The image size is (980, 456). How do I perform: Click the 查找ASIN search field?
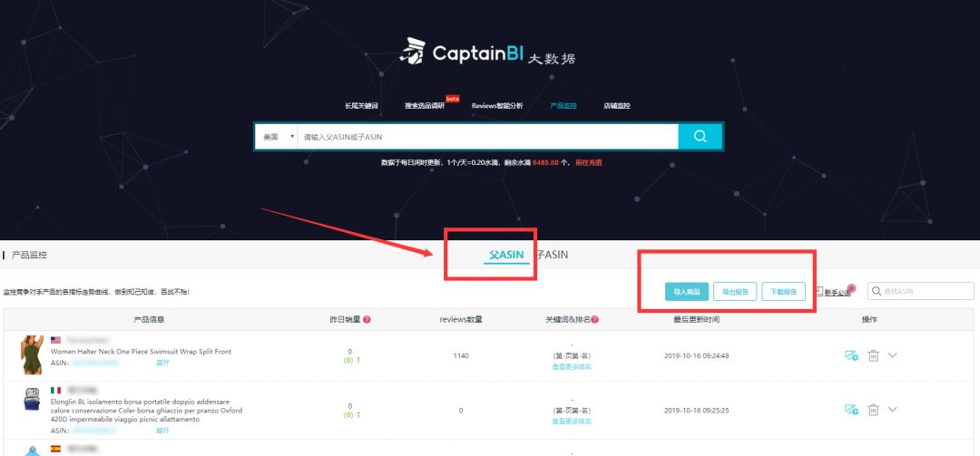(921, 291)
